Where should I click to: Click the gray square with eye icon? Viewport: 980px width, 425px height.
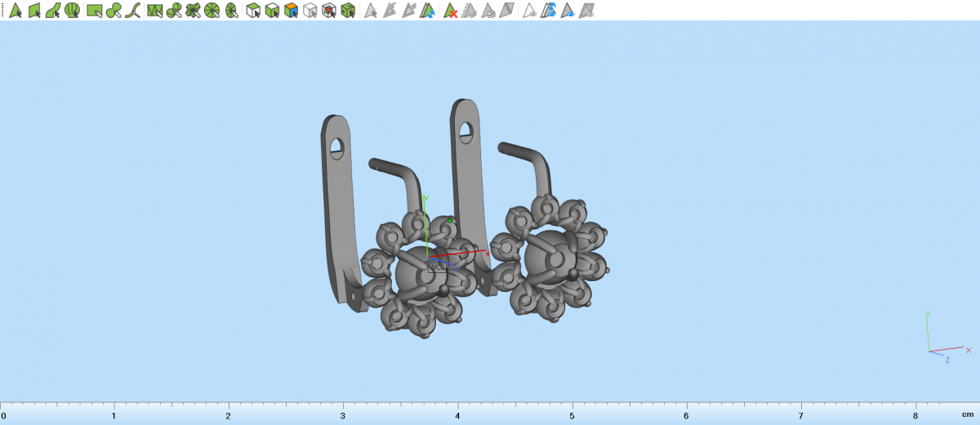coord(587,11)
